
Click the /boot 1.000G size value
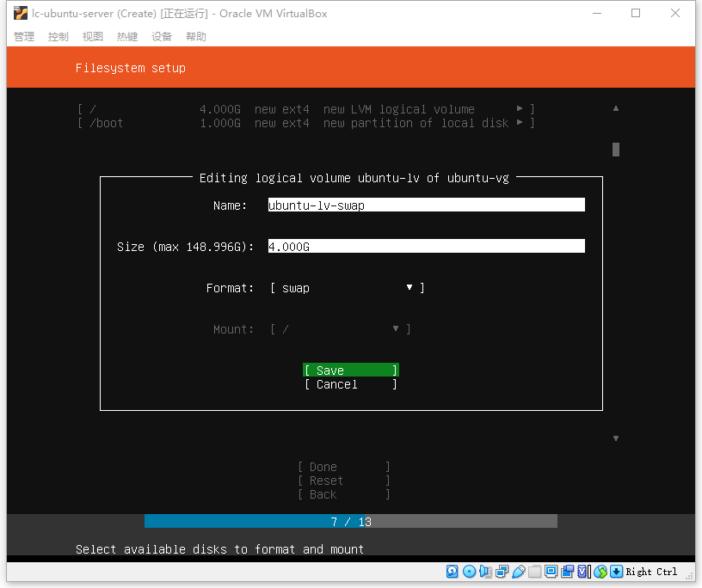[x=220, y=123]
